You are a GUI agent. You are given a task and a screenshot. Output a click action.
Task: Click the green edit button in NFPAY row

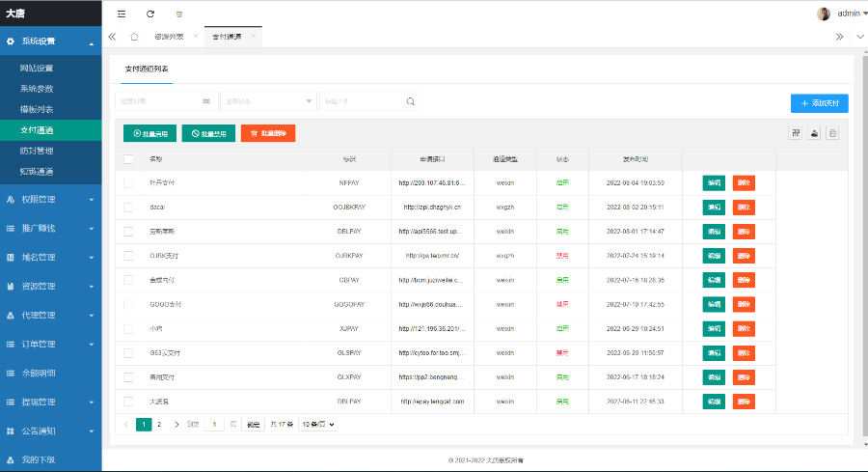tap(714, 182)
